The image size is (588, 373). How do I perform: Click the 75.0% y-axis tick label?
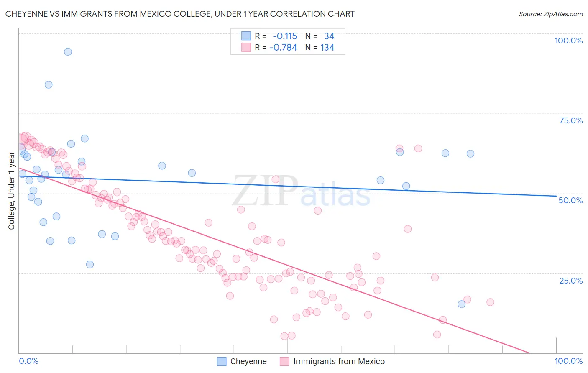[x=571, y=120]
